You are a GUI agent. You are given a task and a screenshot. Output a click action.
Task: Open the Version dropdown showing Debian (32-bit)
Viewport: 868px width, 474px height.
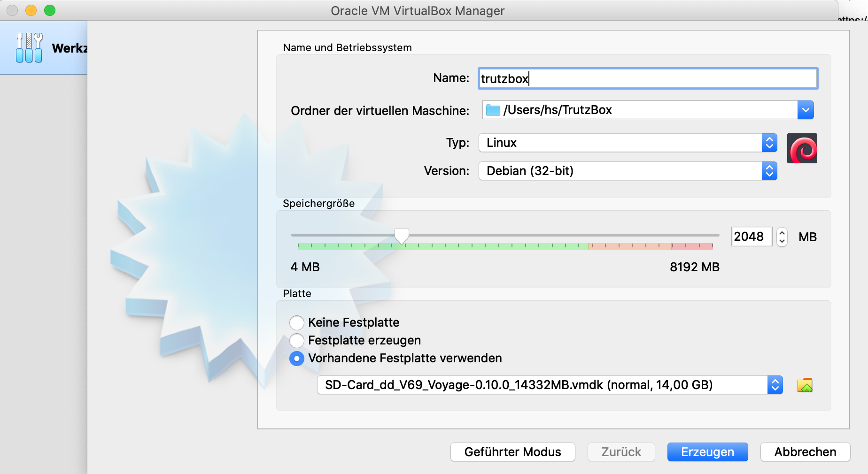point(628,171)
